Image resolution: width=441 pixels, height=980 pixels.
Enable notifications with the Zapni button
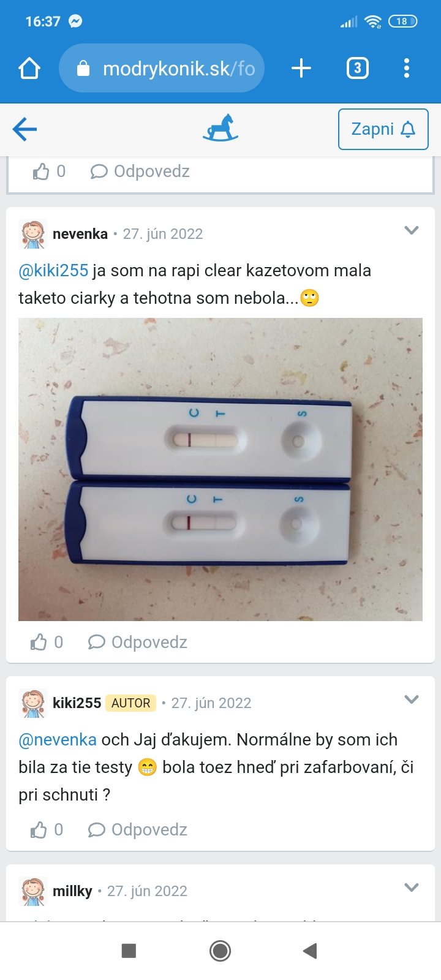(383, 129)
